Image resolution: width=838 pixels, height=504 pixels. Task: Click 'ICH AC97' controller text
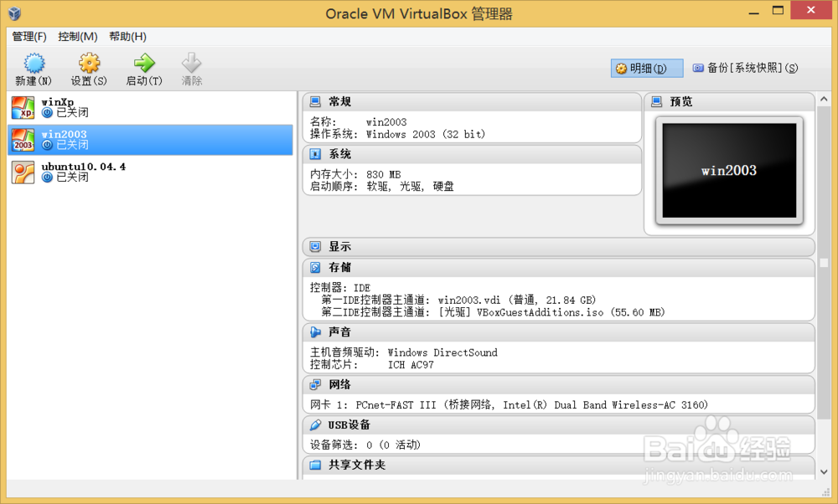coord(411,365)
